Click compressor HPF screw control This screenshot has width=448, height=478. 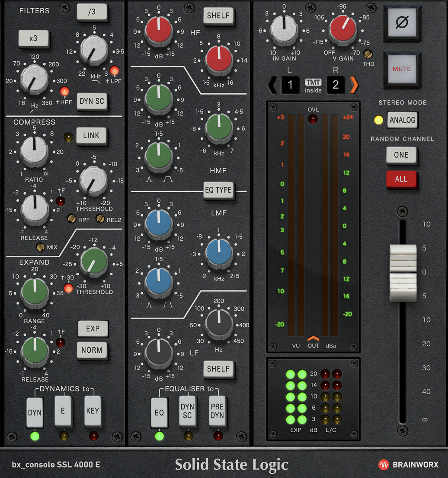click(72, 218)
